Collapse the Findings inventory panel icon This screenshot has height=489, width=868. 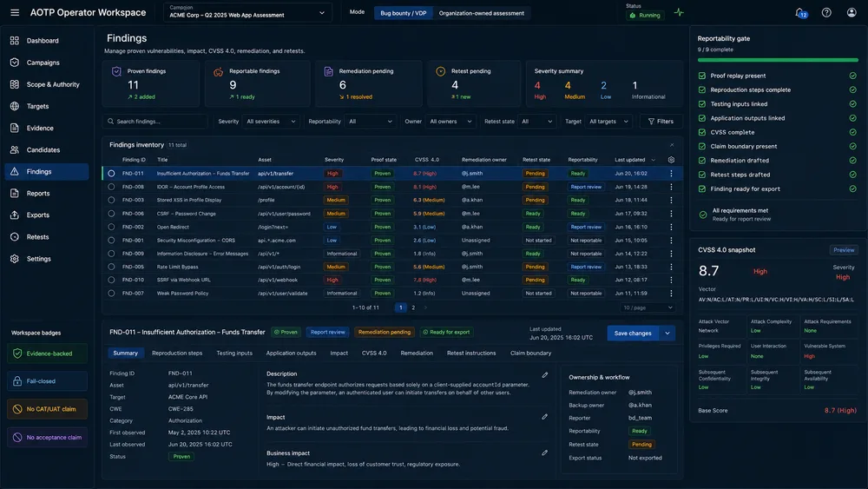[672, 145]
